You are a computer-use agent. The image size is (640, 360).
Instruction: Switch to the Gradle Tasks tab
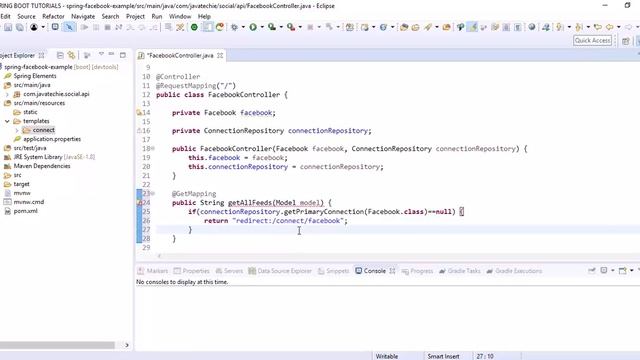click(460, 271)
